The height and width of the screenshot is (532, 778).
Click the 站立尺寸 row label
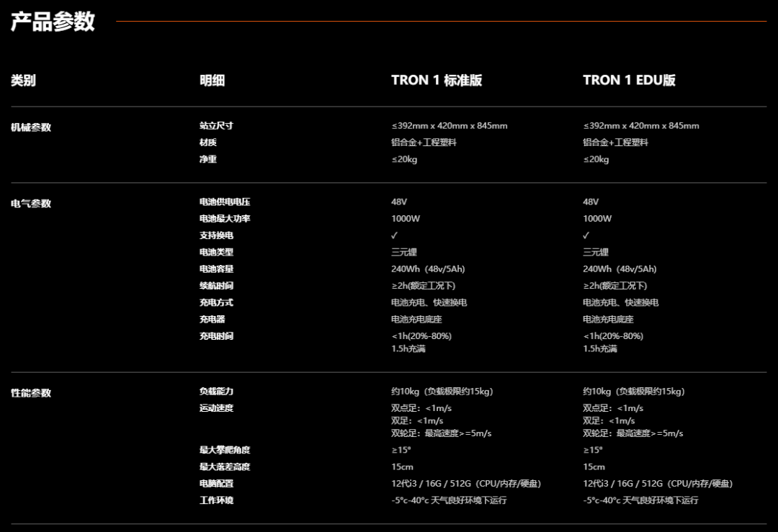[x=216, y=126]
